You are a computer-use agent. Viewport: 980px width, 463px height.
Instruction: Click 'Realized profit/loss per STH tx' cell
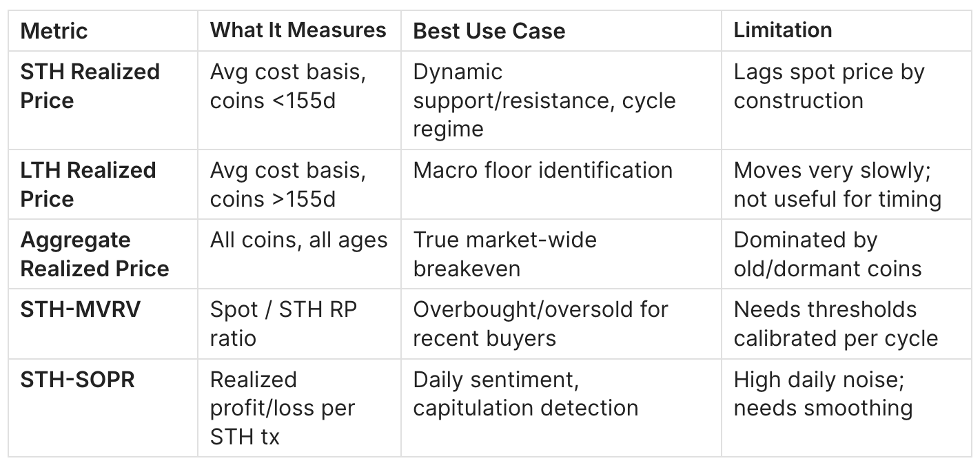point(282,407)
